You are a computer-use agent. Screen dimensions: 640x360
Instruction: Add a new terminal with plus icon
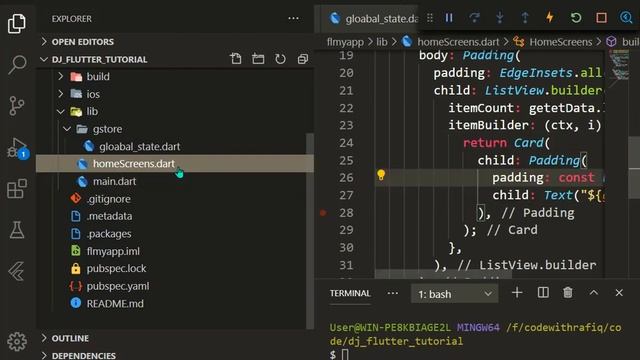pyautogui.click(x=517, y=293)
